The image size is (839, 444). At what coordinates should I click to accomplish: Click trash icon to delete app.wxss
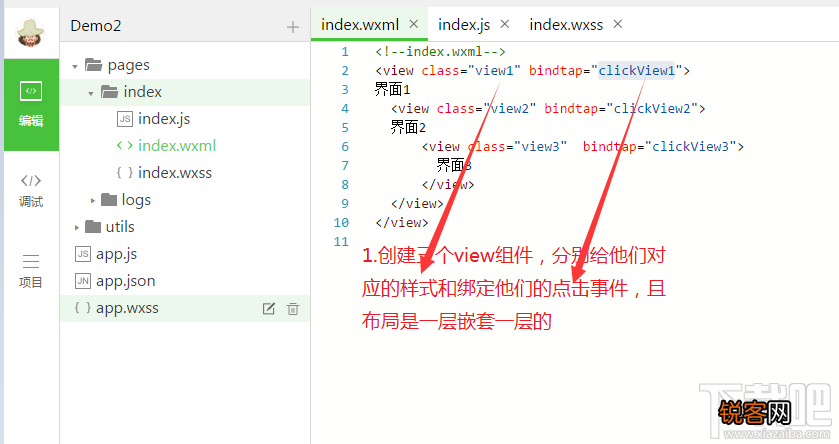tap(293, 309)
